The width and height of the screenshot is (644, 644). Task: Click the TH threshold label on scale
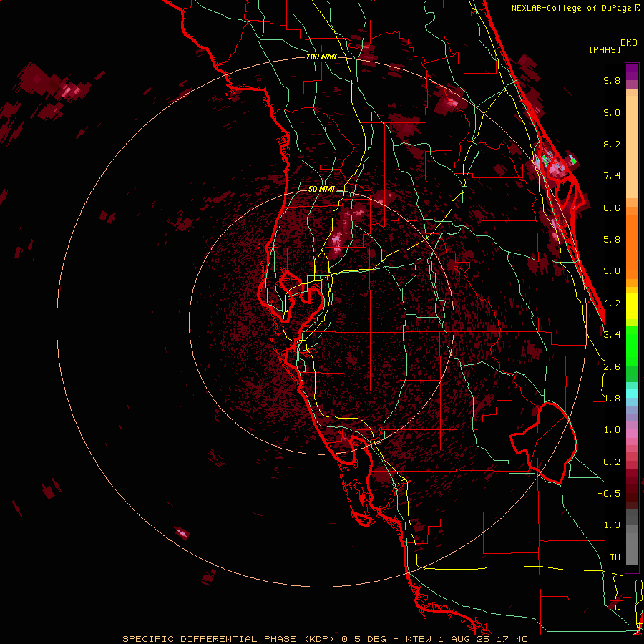click(x=615, y=557)
